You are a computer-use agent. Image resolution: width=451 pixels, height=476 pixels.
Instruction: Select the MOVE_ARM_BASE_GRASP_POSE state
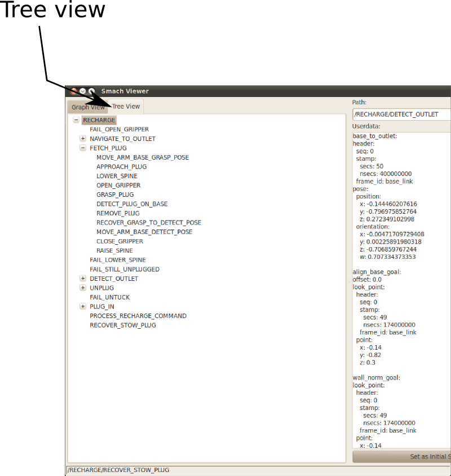click(x=143, y=157)
